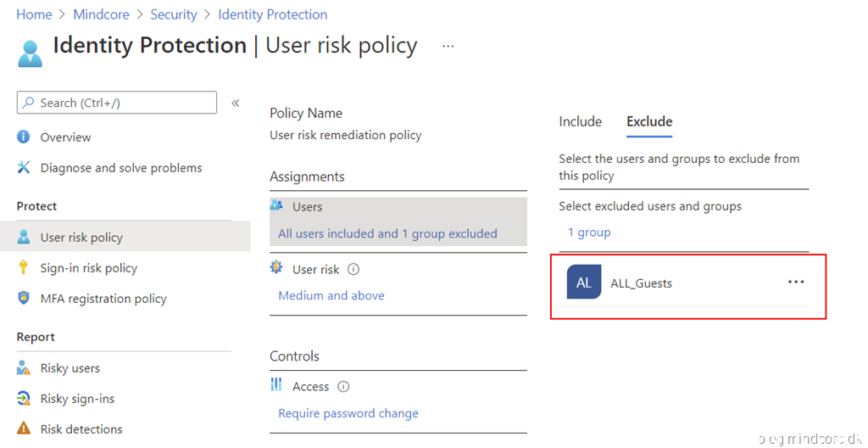Screen dimensions: 868x448
Task: Click the Diagnose and solve problems wrench icon
Action: click(x=24, y=168)
